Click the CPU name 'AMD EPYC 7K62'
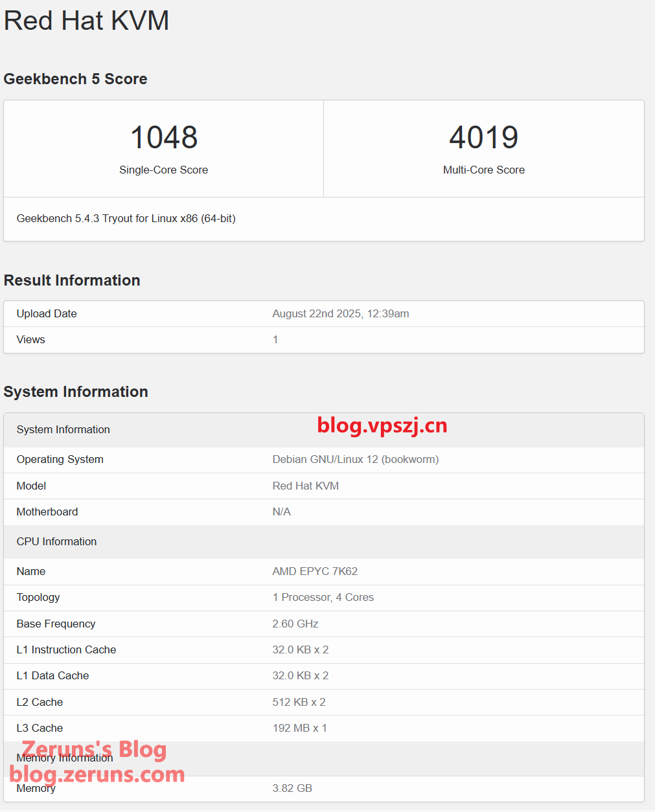 point(315,571)
